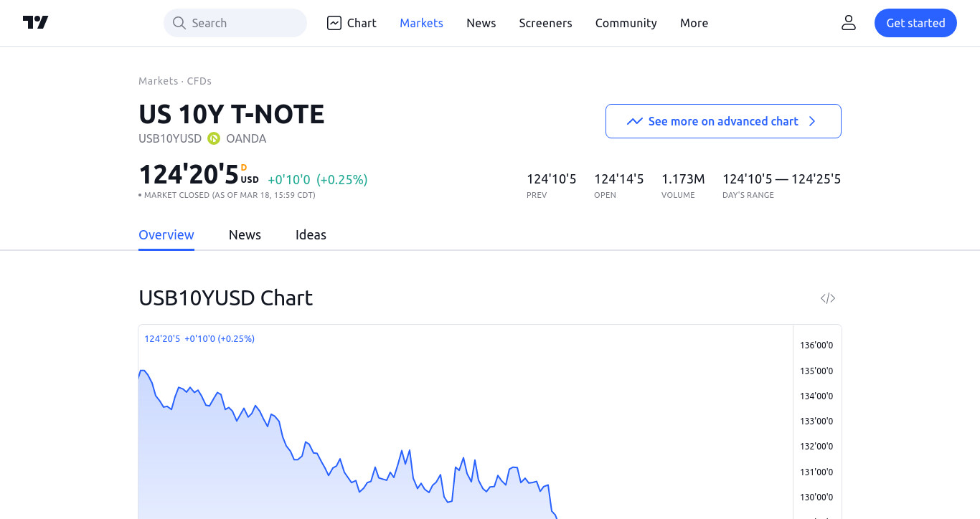Click the chart icon beside Chart
980x519 pixels.
coord(334,23)
